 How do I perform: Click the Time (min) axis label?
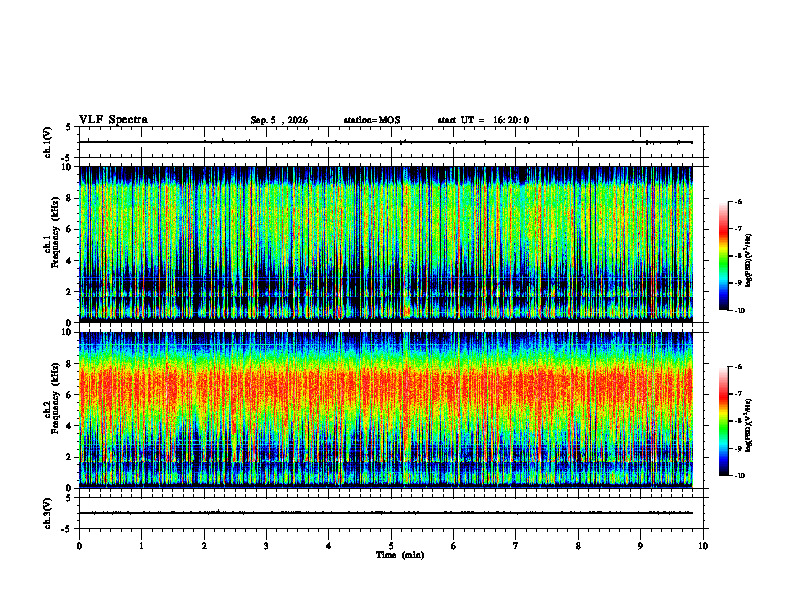click(x=400, y=555)
